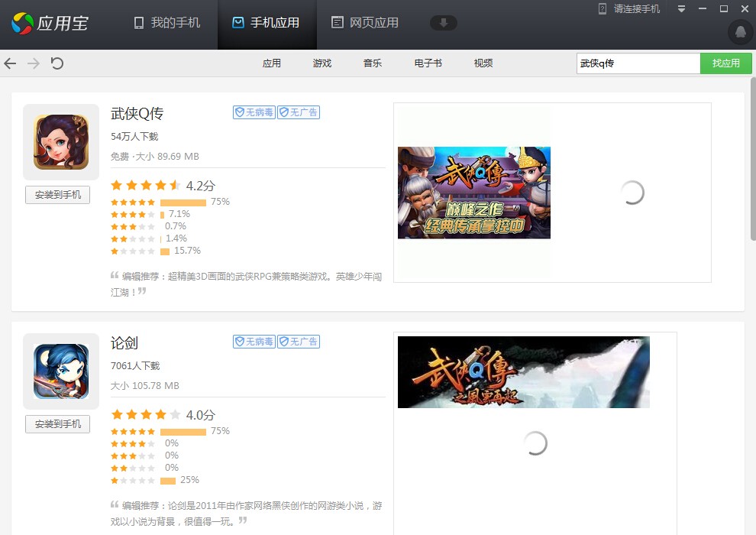Install 论剑 with 安装到手机 button

pos(58,424)
